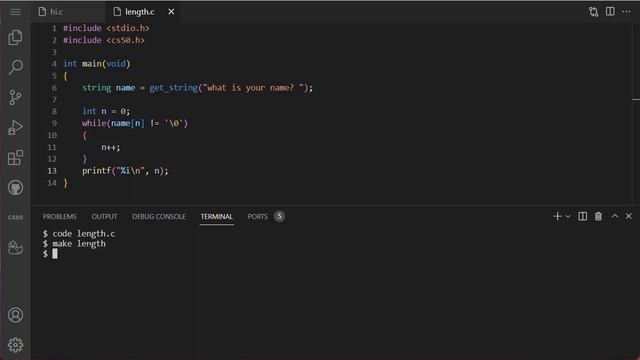Switch to the PROBLEMS panel tab
Image resolution: width=640 pixels, height=360 pixels.
[x=60, y=216]
